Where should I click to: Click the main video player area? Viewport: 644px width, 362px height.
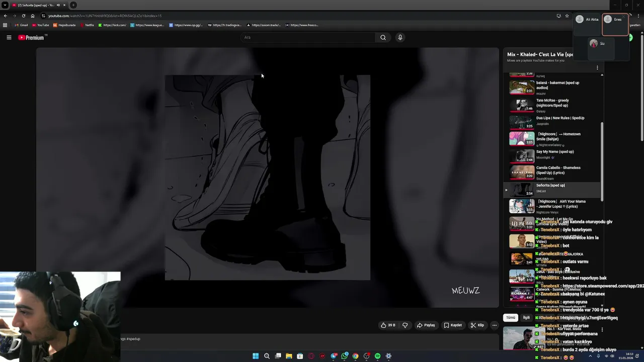(268, 177)
